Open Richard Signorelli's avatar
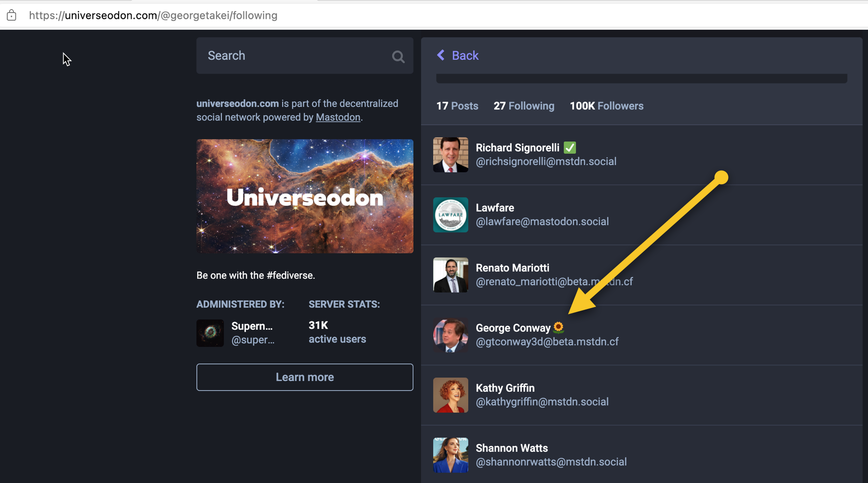868x483 pixels. [450, 155]
